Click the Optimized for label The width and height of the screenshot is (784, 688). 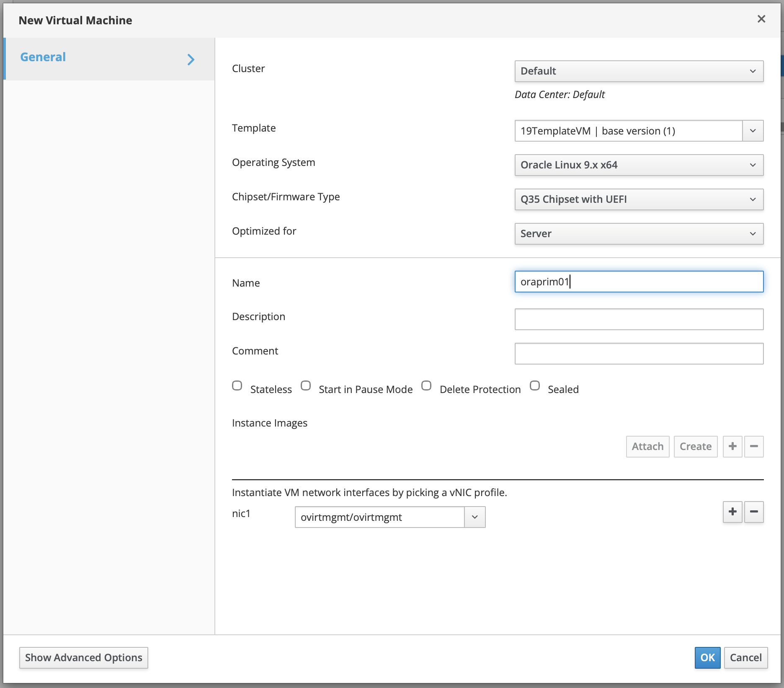(264, 231)
